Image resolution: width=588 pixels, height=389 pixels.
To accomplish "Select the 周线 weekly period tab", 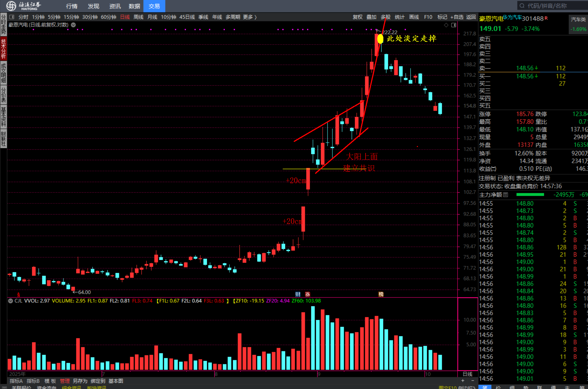I will (138, 17).
